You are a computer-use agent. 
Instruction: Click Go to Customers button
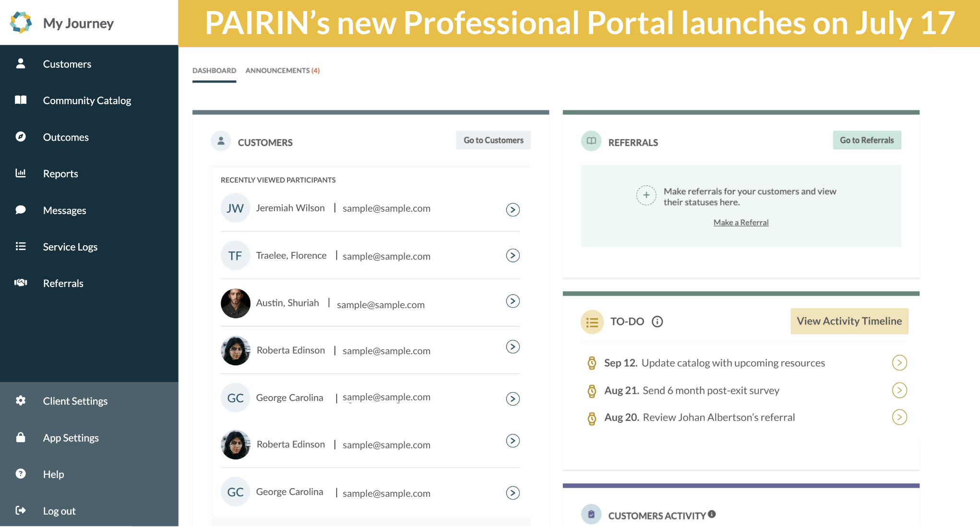tap(493, 140)
